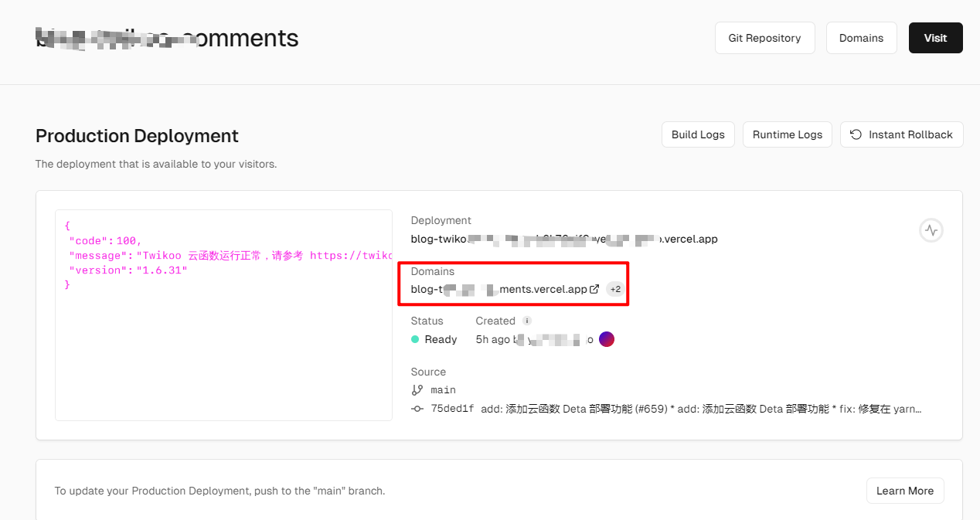Open commit hash 75ded1f
The width and height of the screenshot is (980, 520).
451,409
